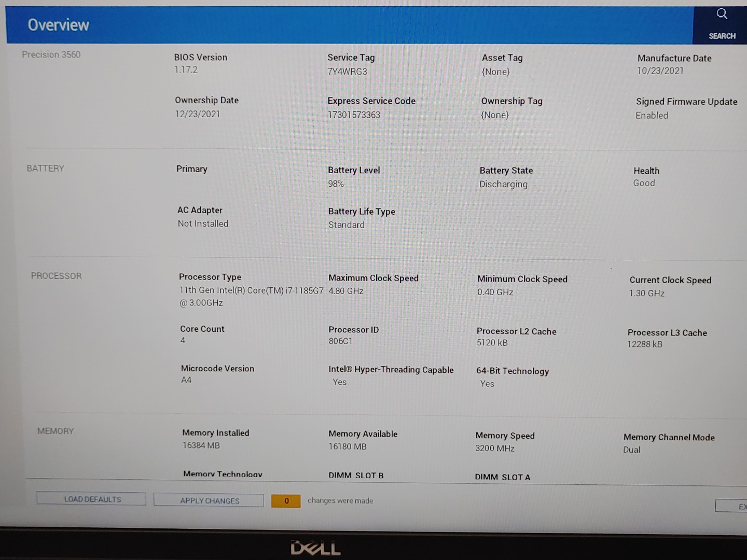Click the BATTERY section label
Viewport: 747px width, 560px height.
click(x=45, y=169)
